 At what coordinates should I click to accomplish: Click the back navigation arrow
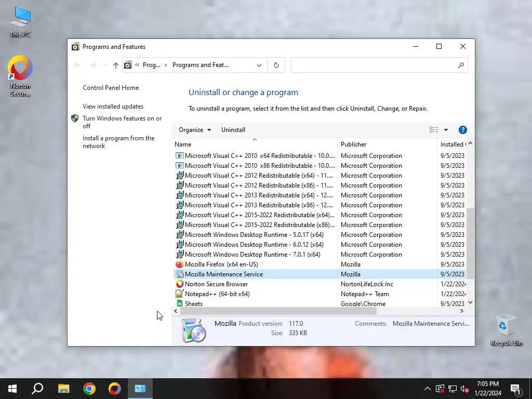click(x=77, y=65)
